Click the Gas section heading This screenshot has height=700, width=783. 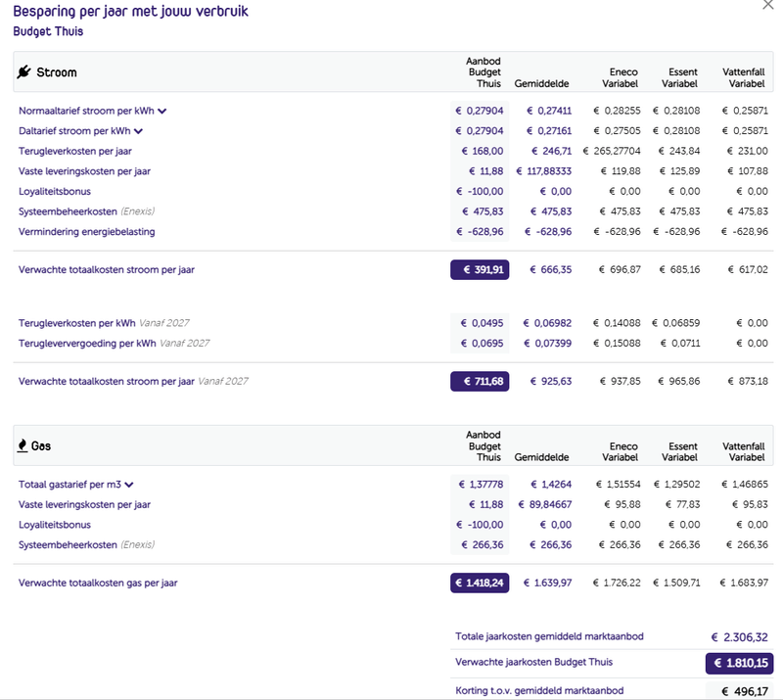[x=41, y=445]
